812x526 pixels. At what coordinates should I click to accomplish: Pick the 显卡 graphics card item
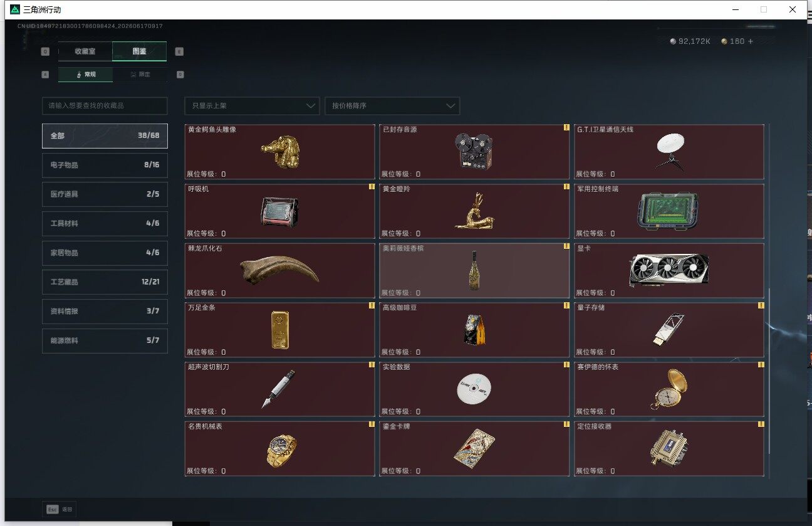point(669,270)
